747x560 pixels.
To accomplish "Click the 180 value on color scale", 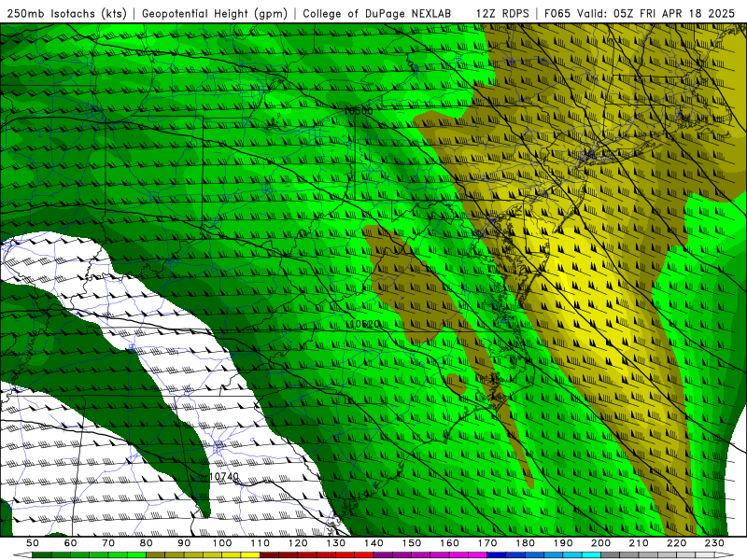I will pyautogui.click(x=525, y=543).
